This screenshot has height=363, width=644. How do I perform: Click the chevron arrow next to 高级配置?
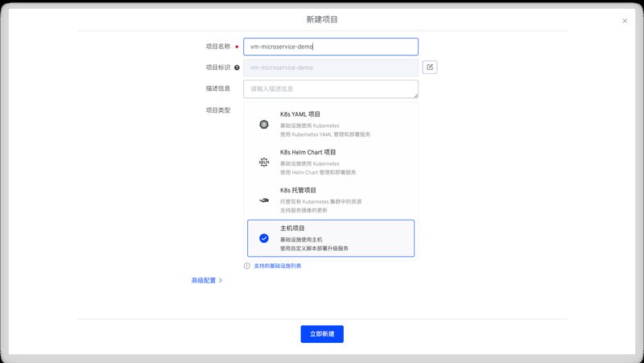(221, 281)
